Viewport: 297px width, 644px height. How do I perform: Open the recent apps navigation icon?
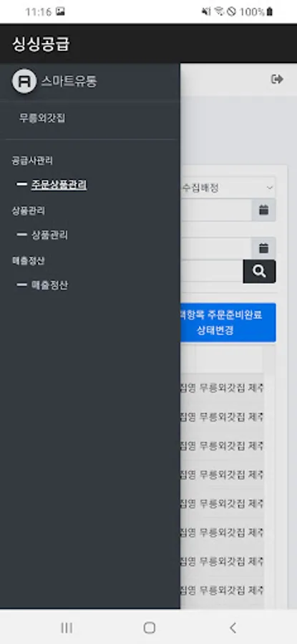(x=67, y=628)
